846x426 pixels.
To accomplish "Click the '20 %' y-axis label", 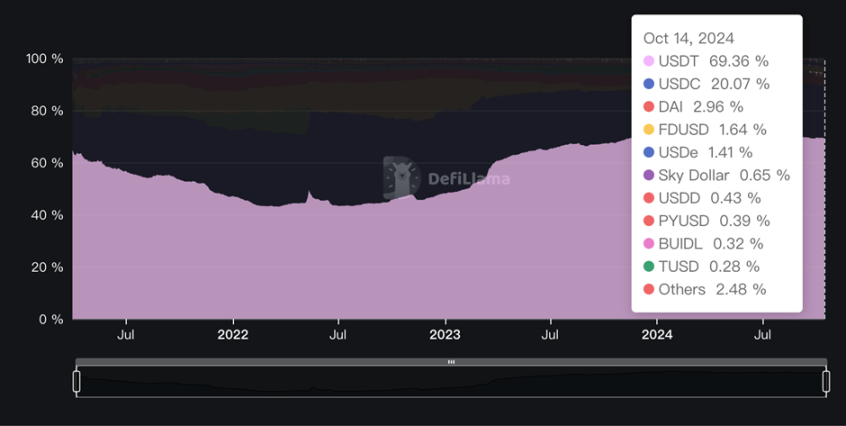I will click(47, 267).
